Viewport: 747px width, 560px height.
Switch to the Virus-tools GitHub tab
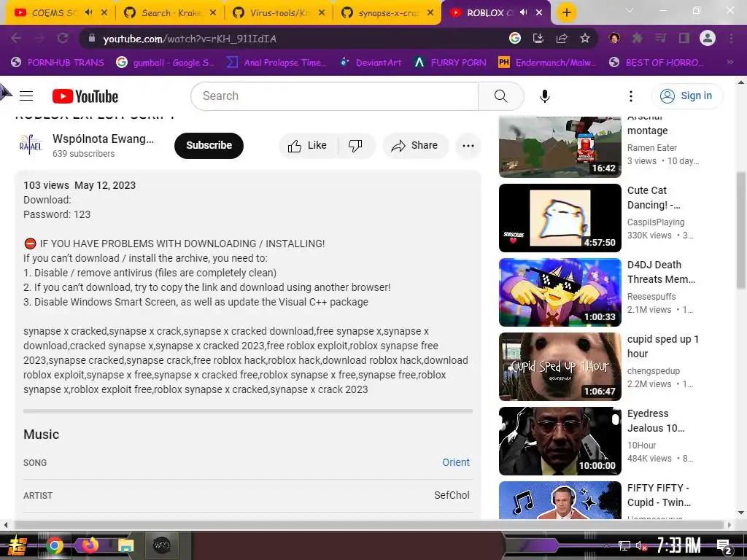click(279, 12)
